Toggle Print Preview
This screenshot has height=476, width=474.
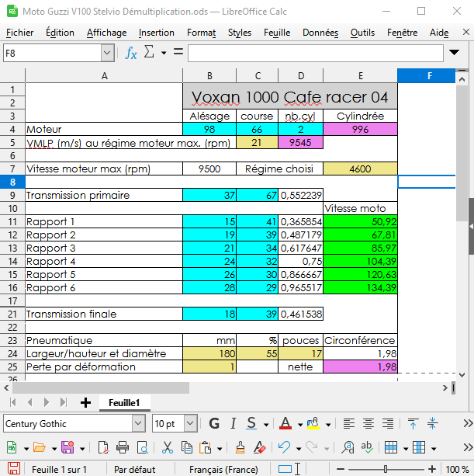tap(142, 447)
